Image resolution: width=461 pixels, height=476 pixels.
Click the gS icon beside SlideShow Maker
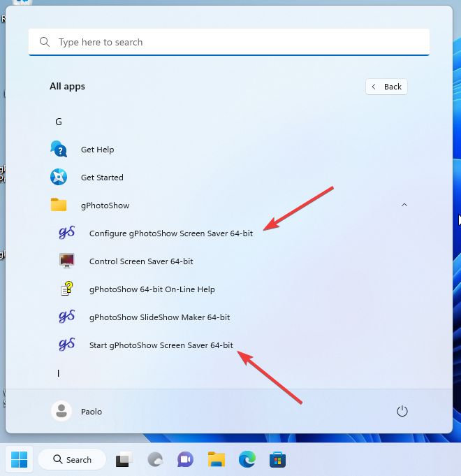67,317
